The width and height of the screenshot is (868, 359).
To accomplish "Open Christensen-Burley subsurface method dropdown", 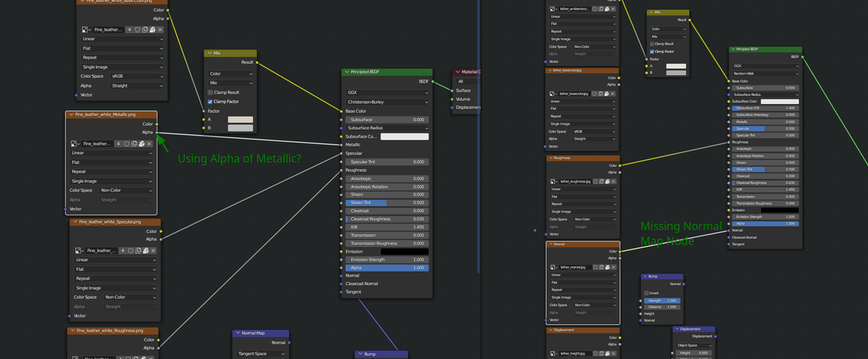I will [x=387, y=102].
